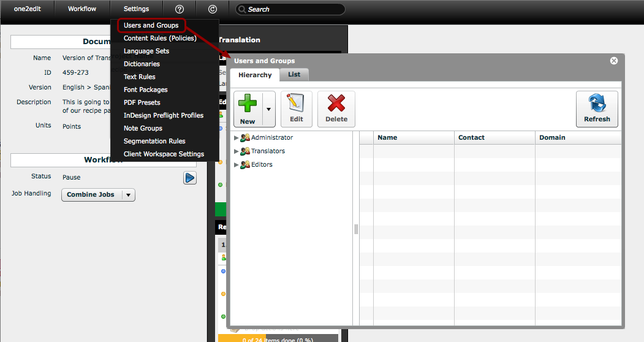The height and width of the screenshot is (342, 644).
Task: Click the Domain column header
Action: pyautogui.click(x=578, y=138)
